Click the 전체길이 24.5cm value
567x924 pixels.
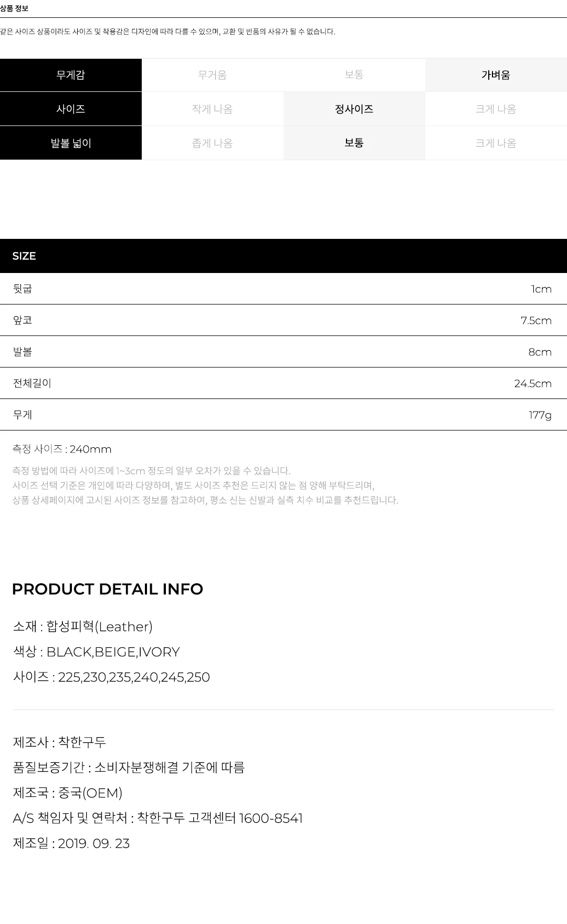pos(532,384)
